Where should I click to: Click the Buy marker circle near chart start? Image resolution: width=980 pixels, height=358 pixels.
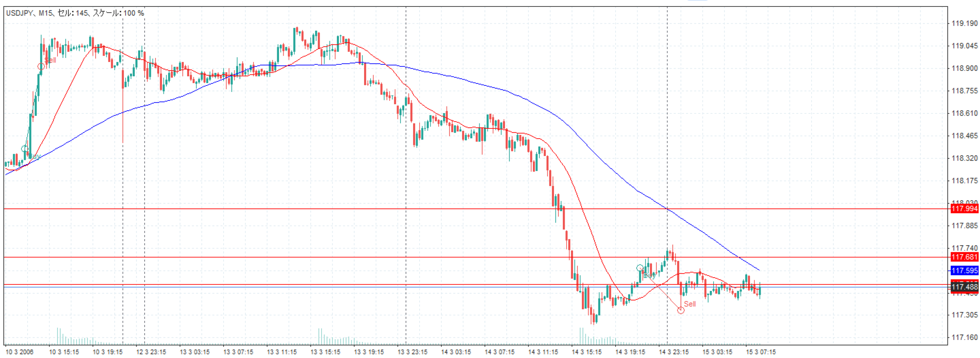tap(24, 148)
